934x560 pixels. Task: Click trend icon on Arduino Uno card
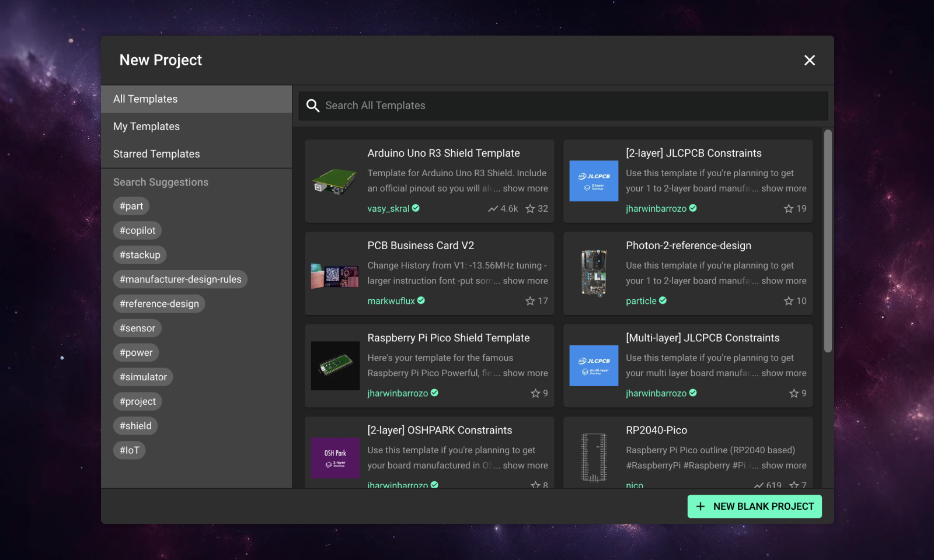point(493,209)
